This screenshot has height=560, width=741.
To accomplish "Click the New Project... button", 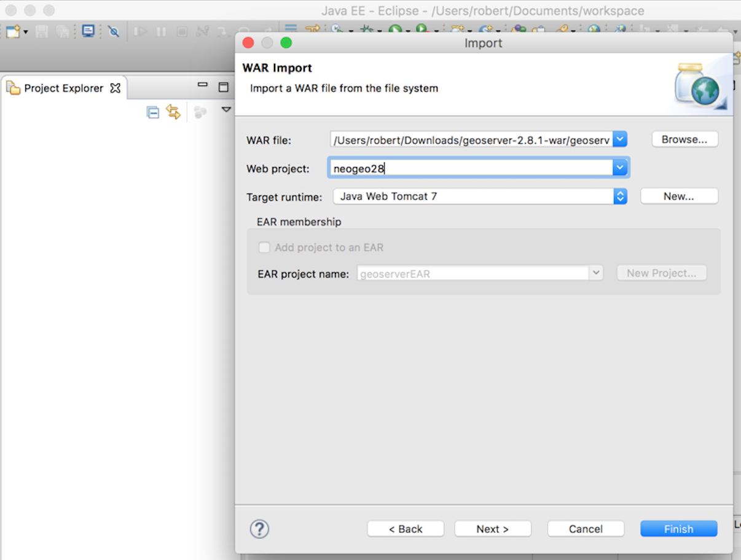I will (x=662, y=273).
